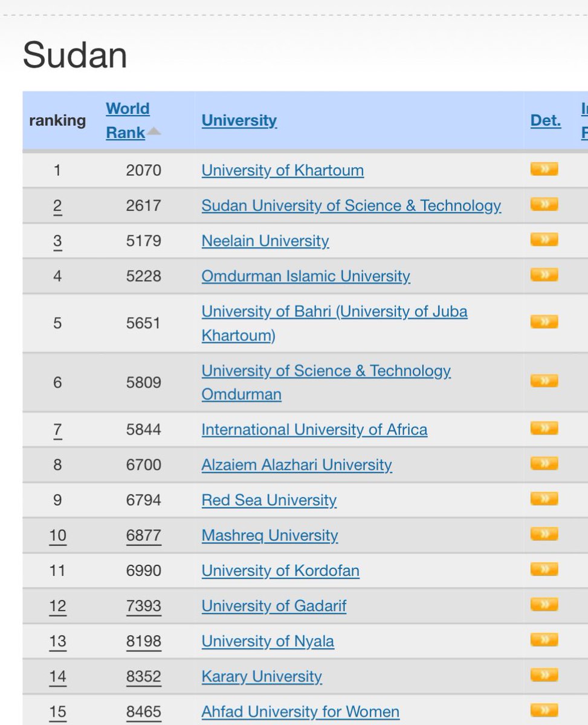Open details icon for University of Bahri
The width and height of the screenshot is (588, 725).
point(544,322)
